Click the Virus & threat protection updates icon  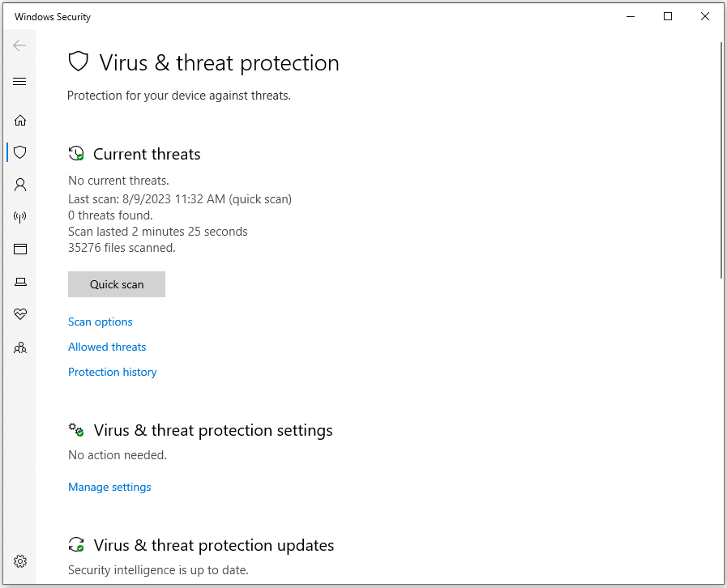click(x=76, y=545)
